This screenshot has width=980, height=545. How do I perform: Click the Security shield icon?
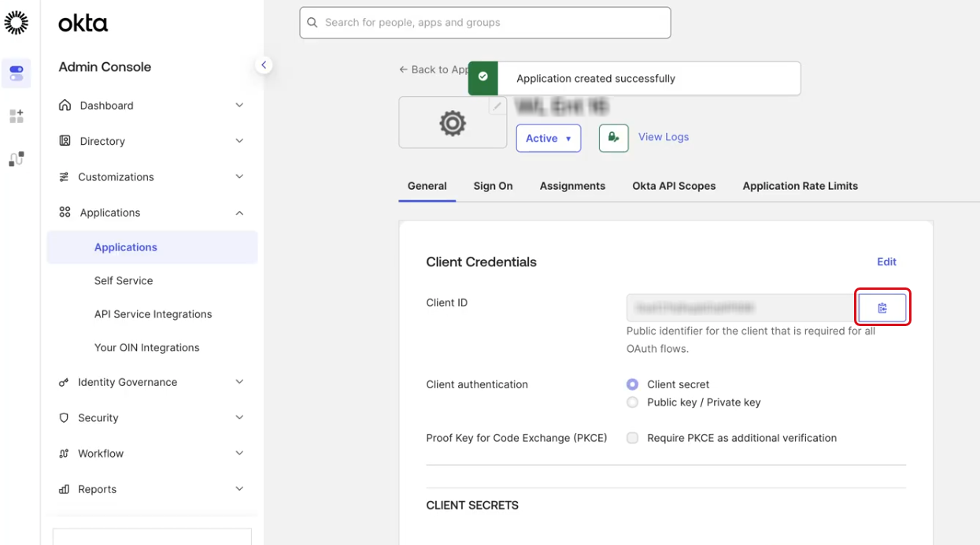click(x=64, y=418)
